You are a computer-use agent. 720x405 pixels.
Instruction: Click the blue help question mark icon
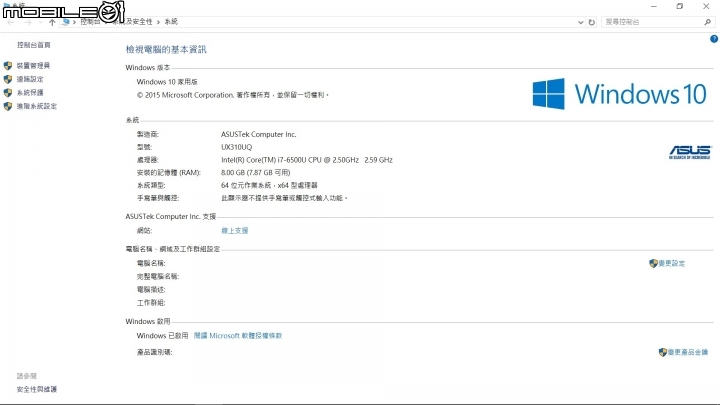714,39
